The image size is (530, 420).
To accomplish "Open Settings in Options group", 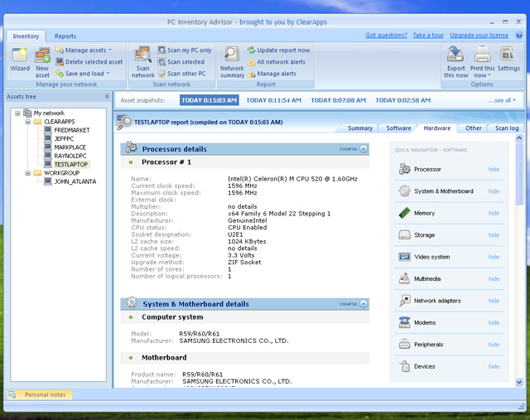I will tap(508, 60).
